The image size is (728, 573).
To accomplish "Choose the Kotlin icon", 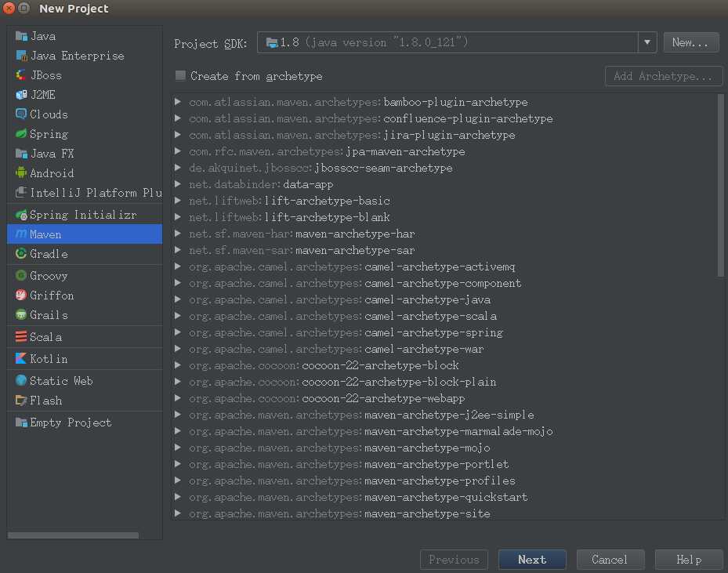I will point(21,359).
